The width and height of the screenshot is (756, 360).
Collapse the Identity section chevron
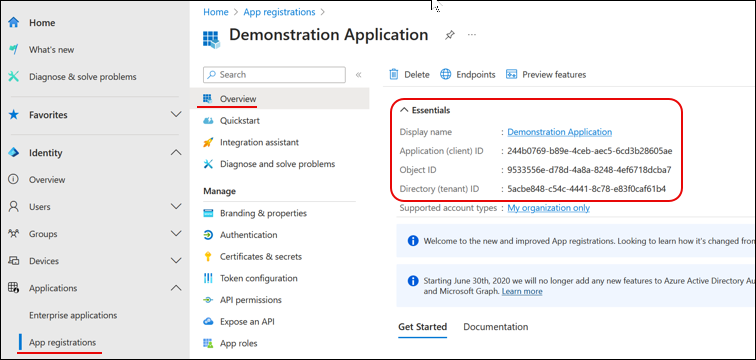[176, 153]
